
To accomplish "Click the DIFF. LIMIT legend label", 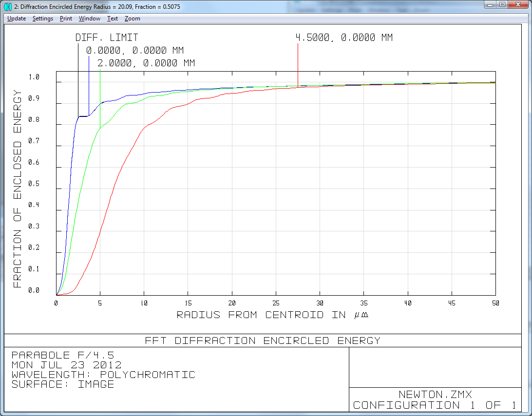I will [107, 37].
